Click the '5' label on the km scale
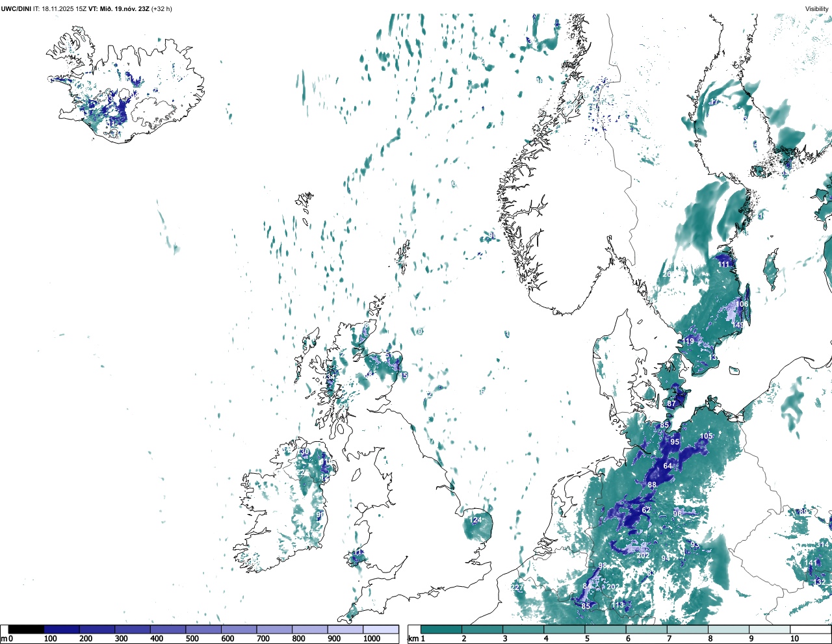The height and width of the screenshot is (644, 832). pos(587,639)
